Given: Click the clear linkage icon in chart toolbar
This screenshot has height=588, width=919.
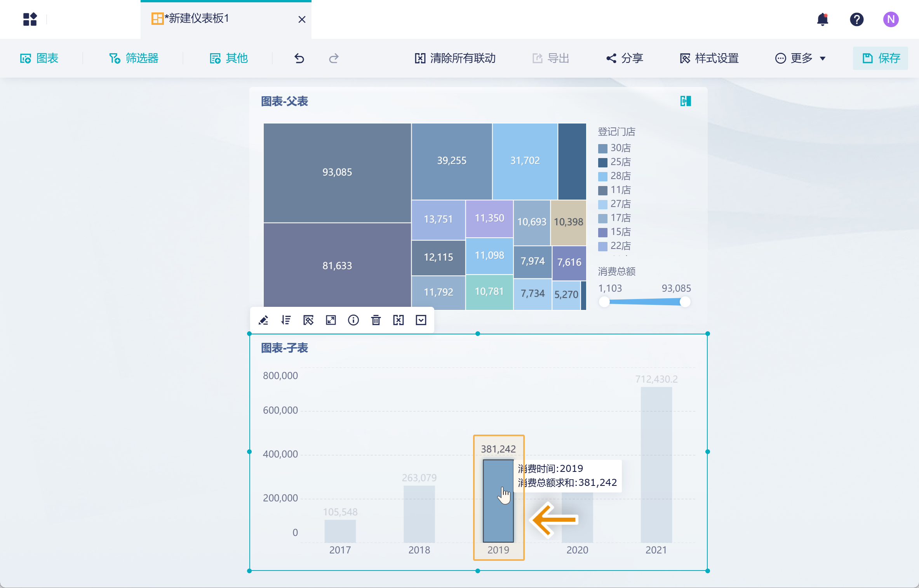Looking at the screenshot, I should point(399,320).
